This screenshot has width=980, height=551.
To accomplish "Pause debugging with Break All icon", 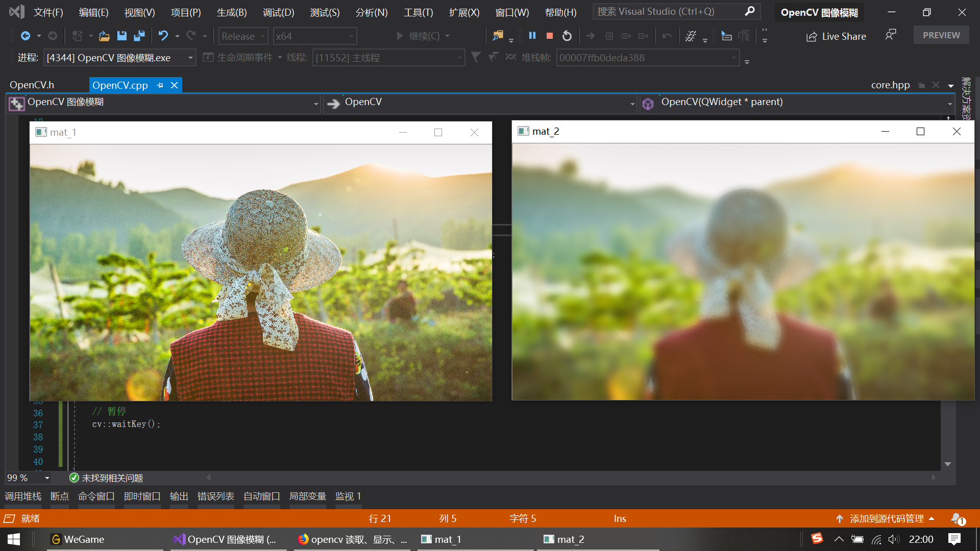I will [532, 36].
